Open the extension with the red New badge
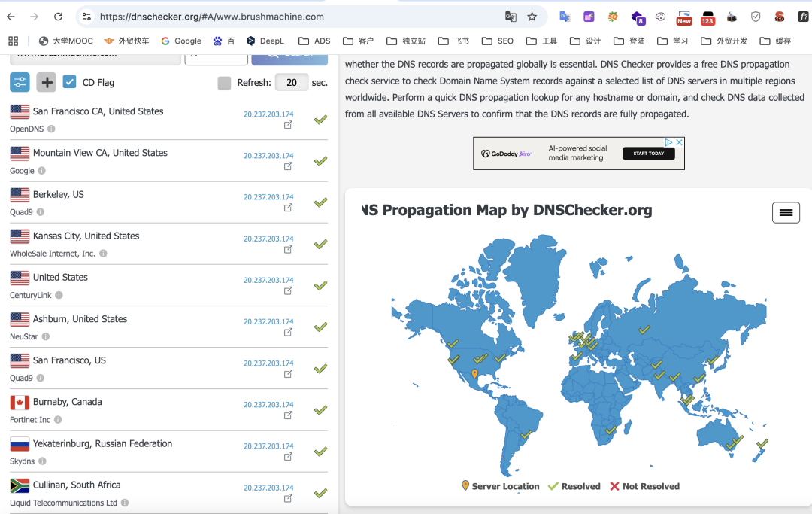 pyautogui.click(x=683, y=17)
